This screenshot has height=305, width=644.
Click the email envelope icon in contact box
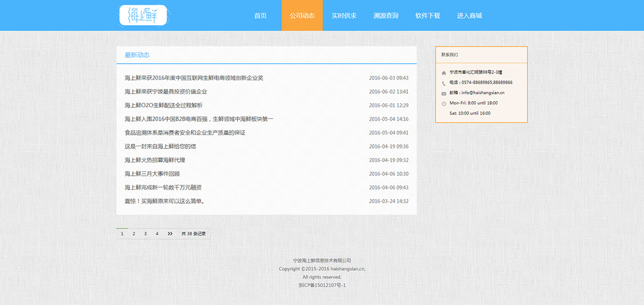click(443, 93)
